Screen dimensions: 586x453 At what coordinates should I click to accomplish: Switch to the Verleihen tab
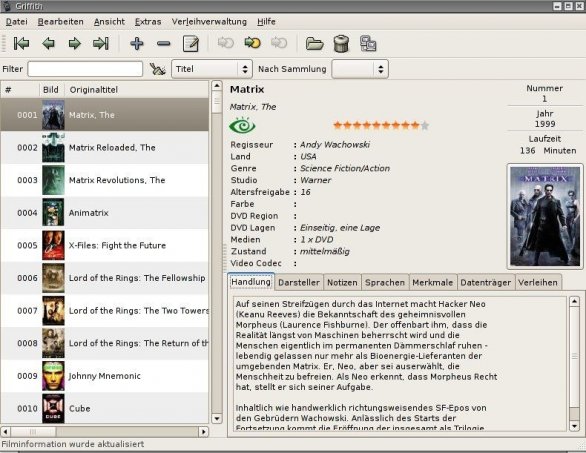point(538,283)
